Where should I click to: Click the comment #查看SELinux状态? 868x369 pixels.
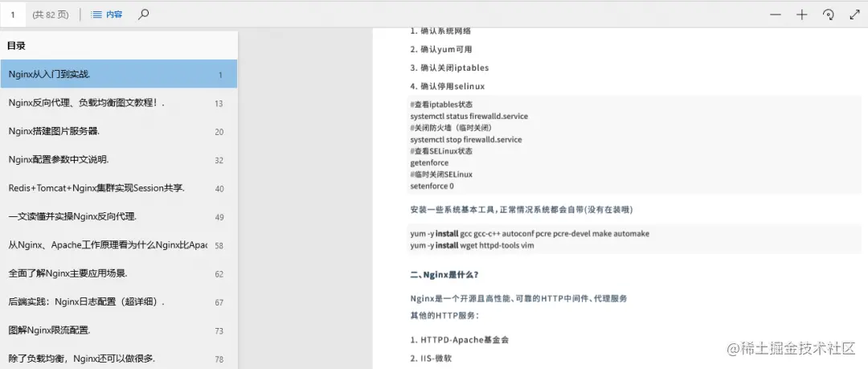pos(441,151)
